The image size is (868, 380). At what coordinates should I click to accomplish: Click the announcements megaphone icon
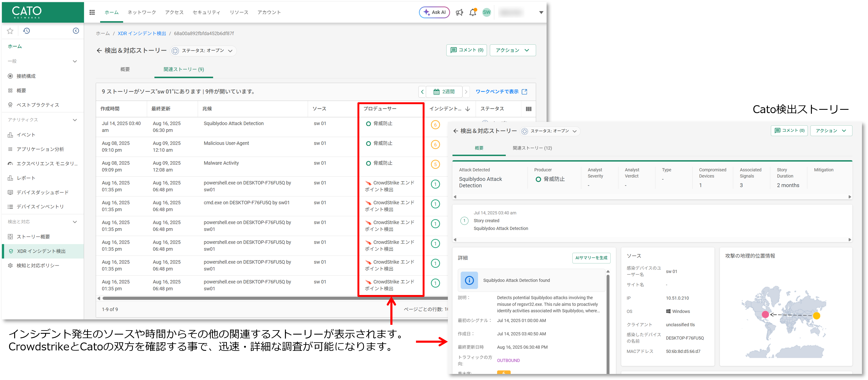point(459,12)
